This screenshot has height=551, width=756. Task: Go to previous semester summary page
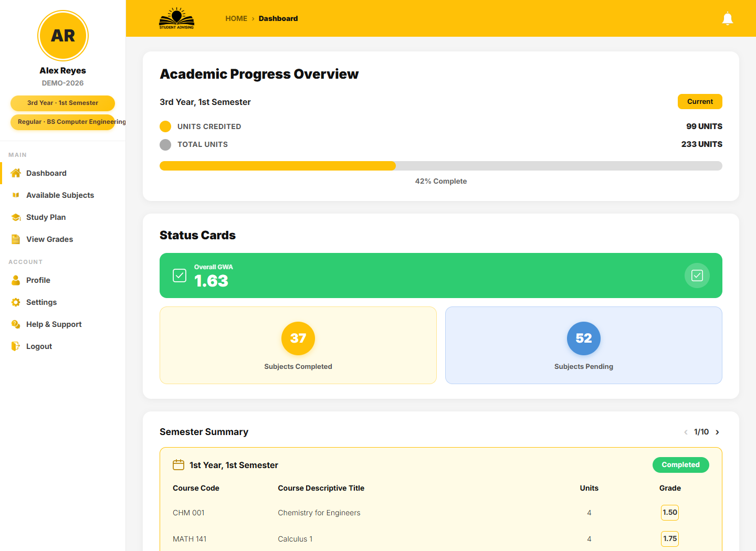[x=686, y=432]
